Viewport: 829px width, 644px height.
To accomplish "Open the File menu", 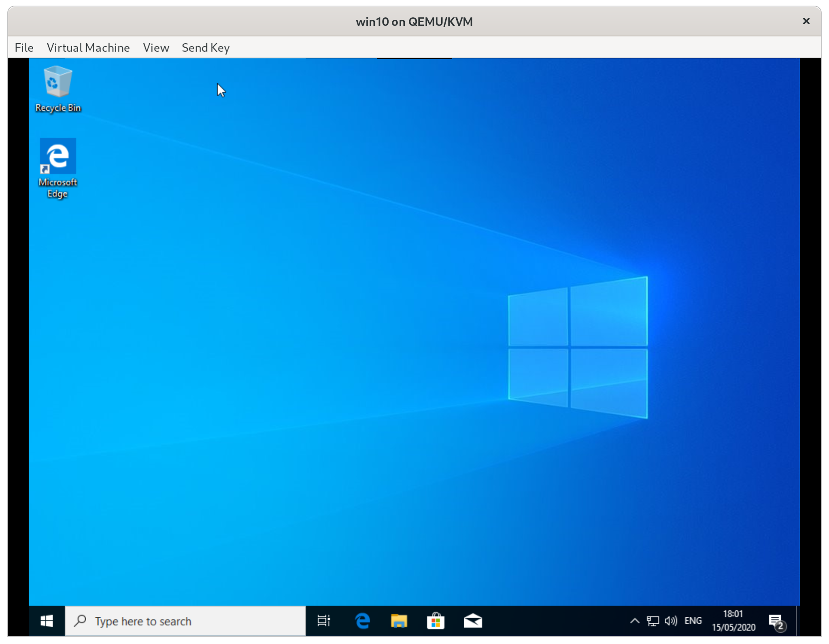I will coord(24,47).
